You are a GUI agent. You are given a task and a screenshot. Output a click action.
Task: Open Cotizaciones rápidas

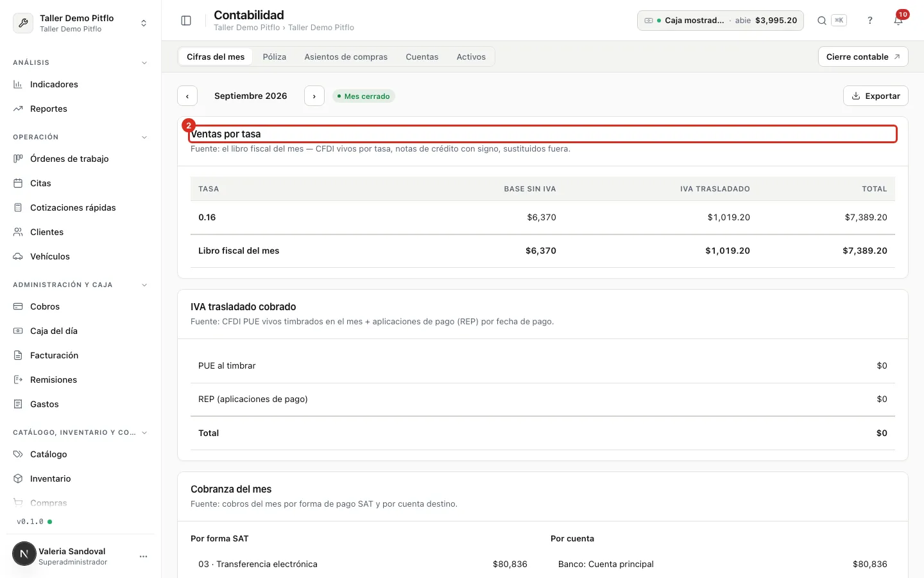click(x=80, y=207)
